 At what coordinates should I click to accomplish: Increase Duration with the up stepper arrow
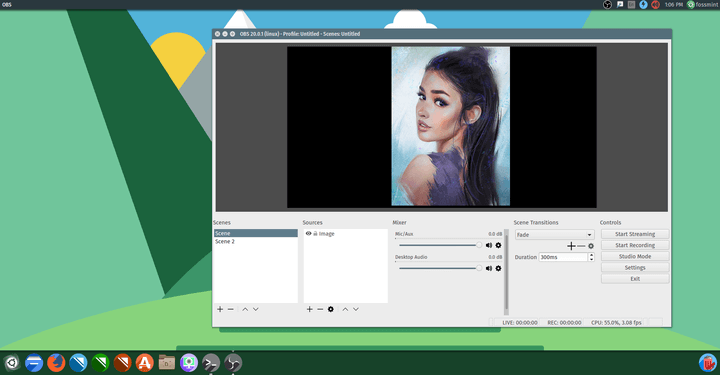591,255
